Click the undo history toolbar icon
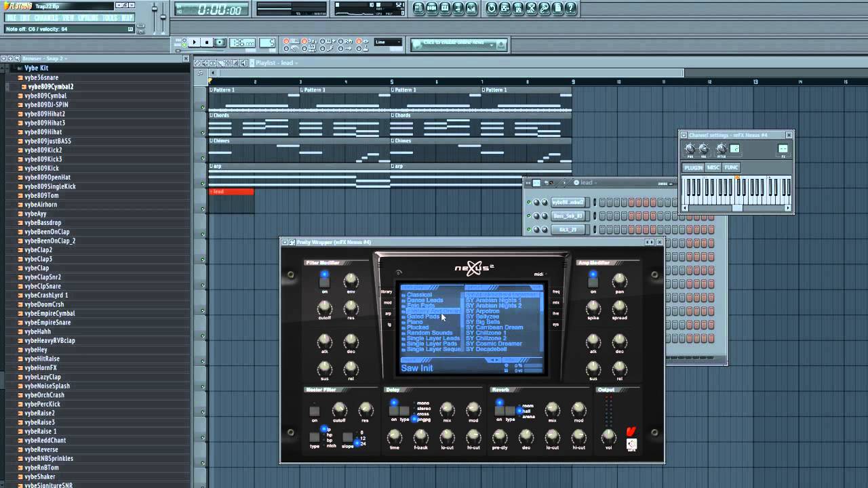The width and height of the screenshot is (868, 488). (x=492, y=8)
